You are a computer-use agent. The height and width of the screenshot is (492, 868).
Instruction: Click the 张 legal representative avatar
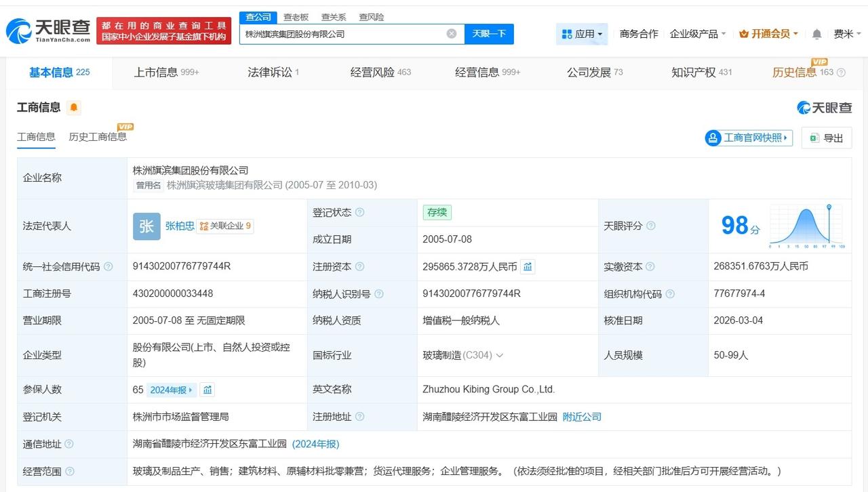[146, 226]
